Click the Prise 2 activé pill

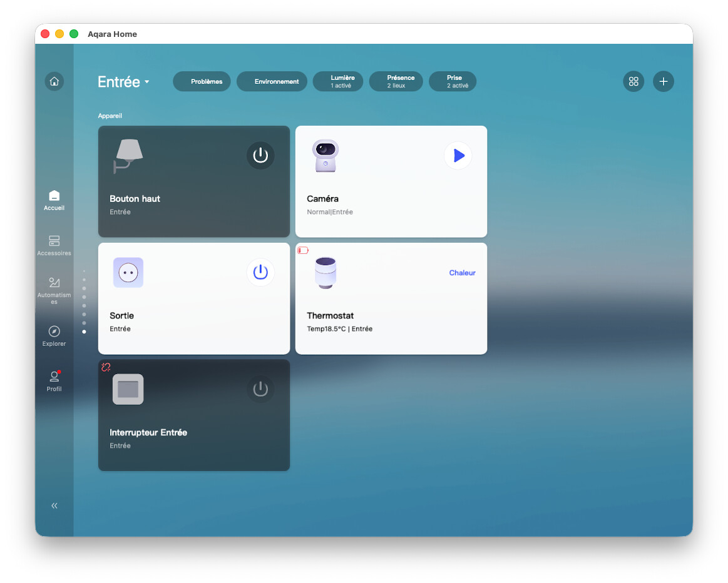(453, 81)
